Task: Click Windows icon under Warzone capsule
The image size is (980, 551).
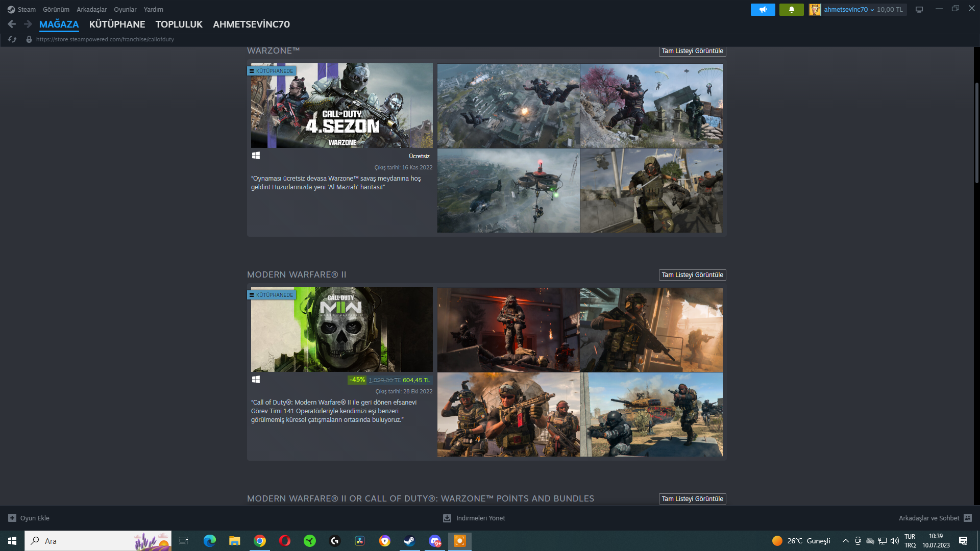Action: (256, 156)
